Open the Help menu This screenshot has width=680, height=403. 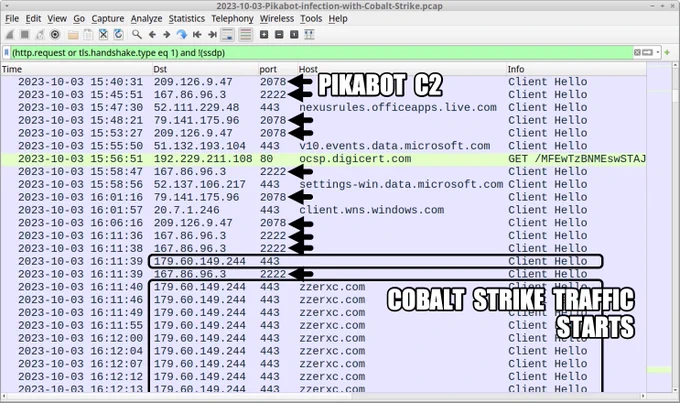[x=338, y=19]
